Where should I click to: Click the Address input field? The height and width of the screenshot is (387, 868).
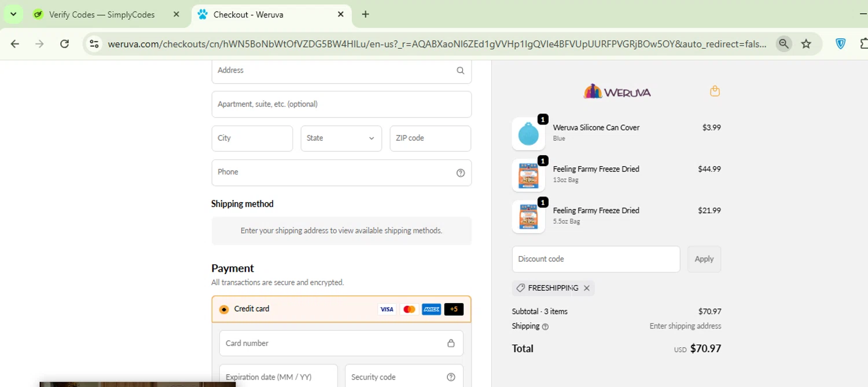341,71
